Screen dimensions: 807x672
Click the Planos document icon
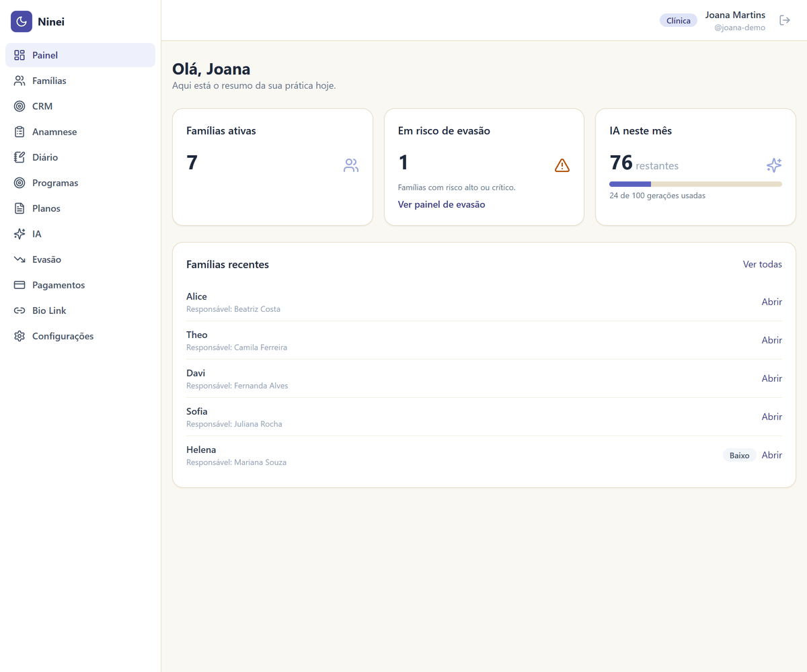coord(20,208)
